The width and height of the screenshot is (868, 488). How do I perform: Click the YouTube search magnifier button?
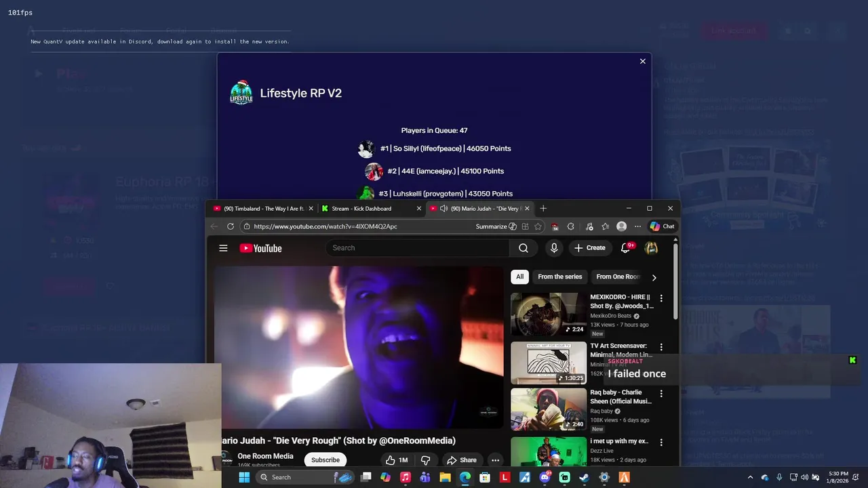pyautogui.click(x=524, y=248)
